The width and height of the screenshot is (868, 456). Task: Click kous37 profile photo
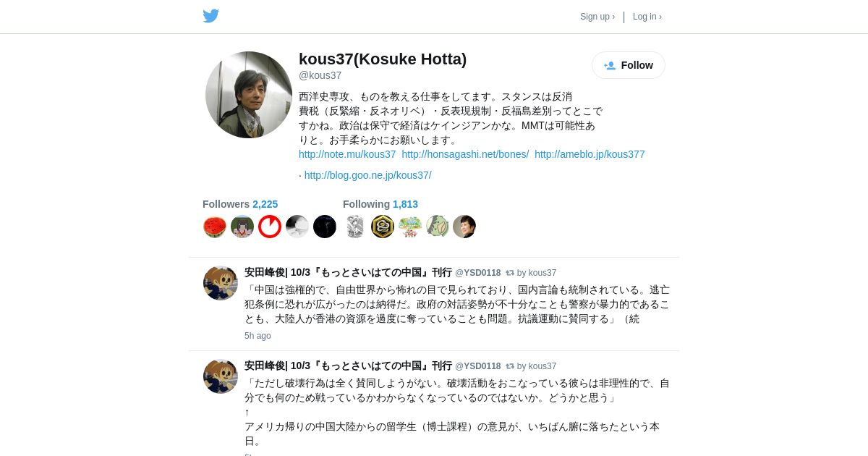pyautogui.click(x=249, y=95)
